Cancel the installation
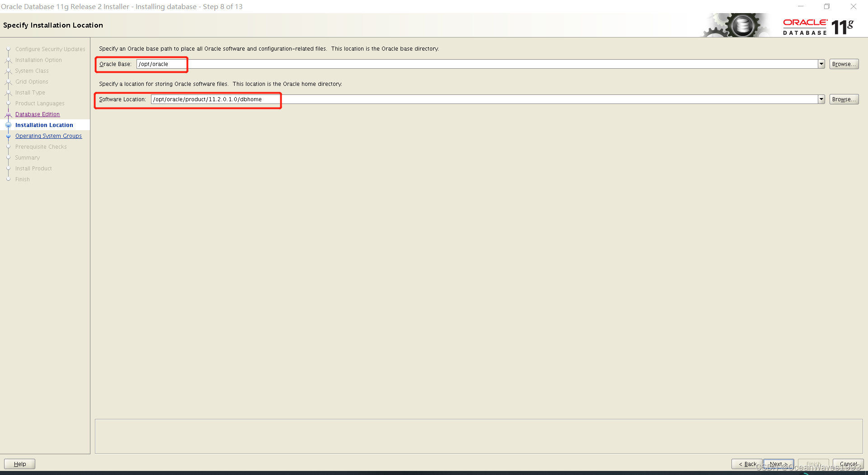The height and width of the screenshot is (475, 868). coord(848,464)
